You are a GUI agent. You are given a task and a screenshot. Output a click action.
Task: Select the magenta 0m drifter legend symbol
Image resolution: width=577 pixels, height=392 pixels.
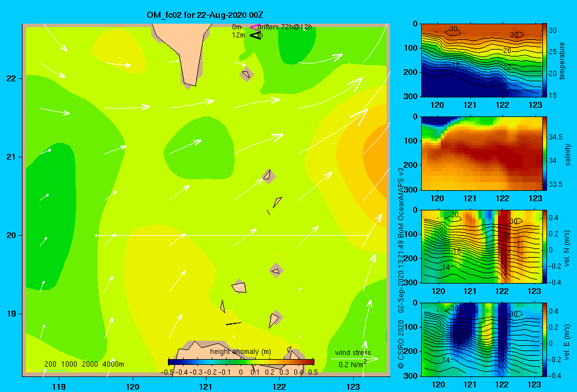(x=255, y=27)
